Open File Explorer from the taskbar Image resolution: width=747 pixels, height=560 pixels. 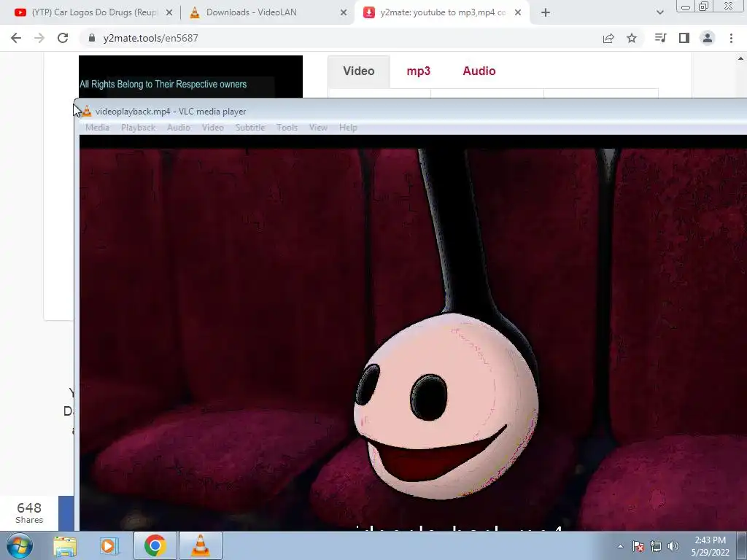point(65,545)
